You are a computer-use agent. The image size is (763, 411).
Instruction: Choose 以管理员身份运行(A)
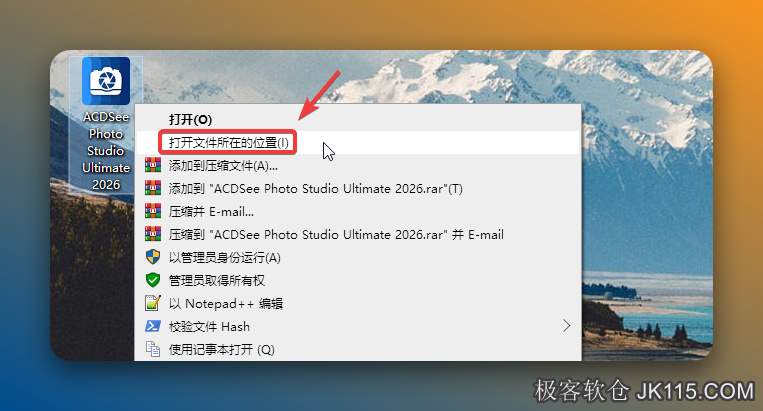pos(358,257)
